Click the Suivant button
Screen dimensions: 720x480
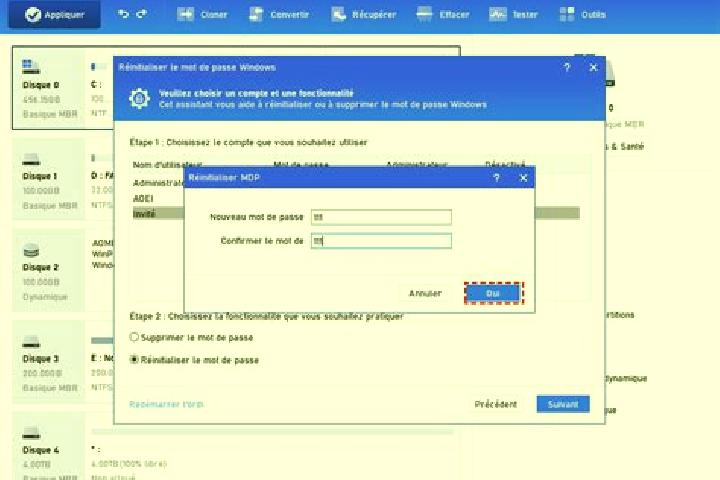point(563,404)
